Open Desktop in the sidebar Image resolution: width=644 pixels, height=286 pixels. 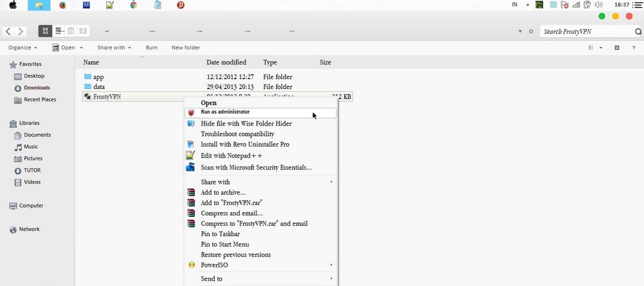[29, 76]
